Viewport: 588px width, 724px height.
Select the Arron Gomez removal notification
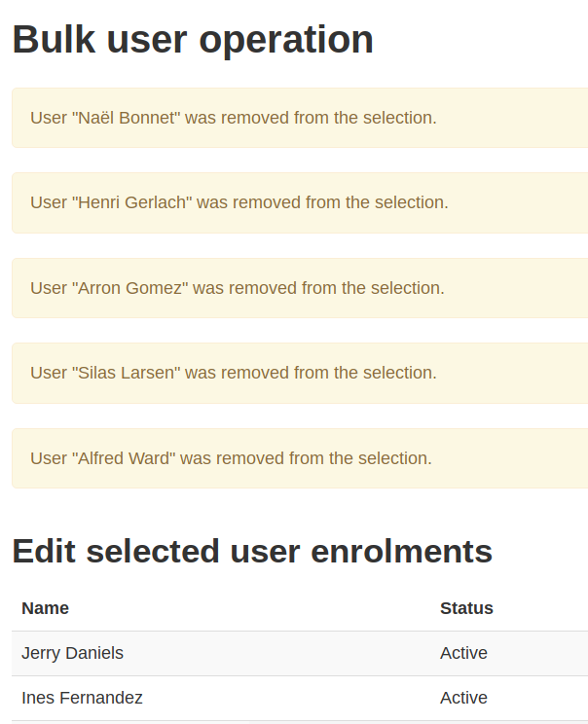tap(300, 288)
